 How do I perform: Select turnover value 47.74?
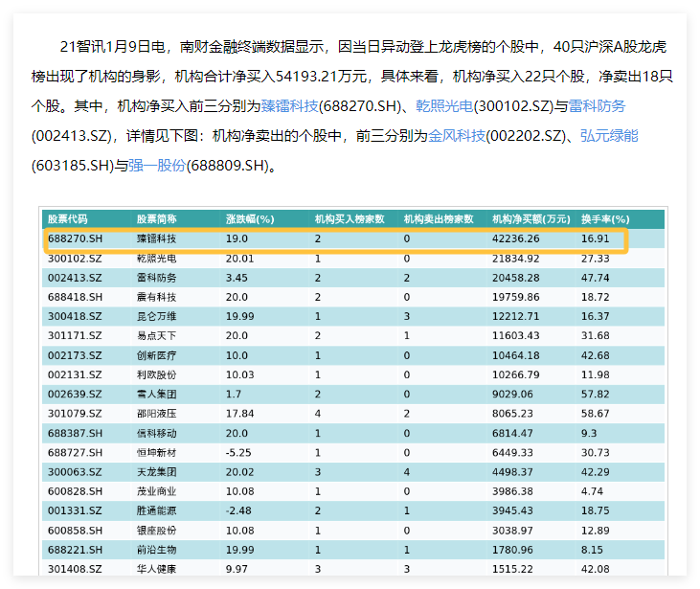(x=595, y=278)
